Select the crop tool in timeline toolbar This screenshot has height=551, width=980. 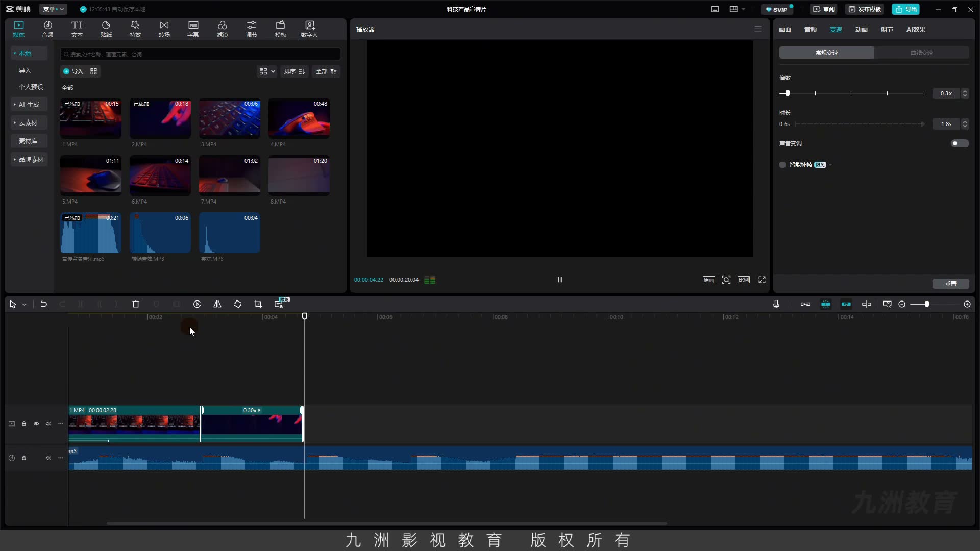tap(258, 304)
